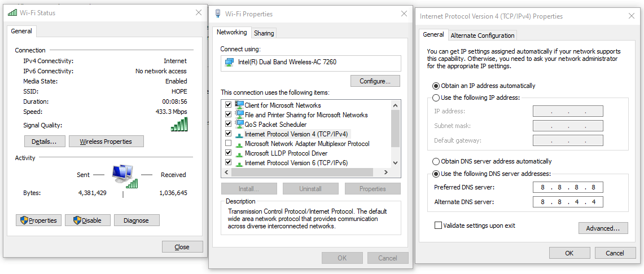Check Validate settings upon exit
This screenshot has height=274, width=644.
click(438, 225)
